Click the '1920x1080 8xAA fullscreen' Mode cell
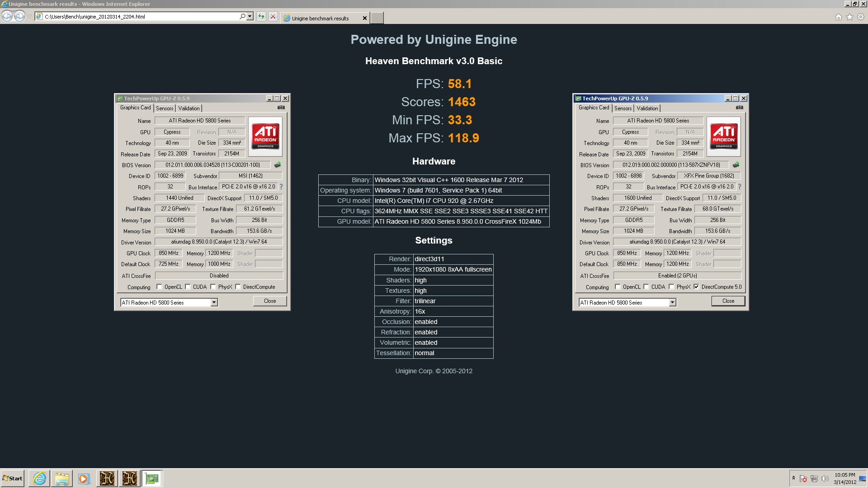This screenshot has width=868, height=488. [x=453, y=269]
